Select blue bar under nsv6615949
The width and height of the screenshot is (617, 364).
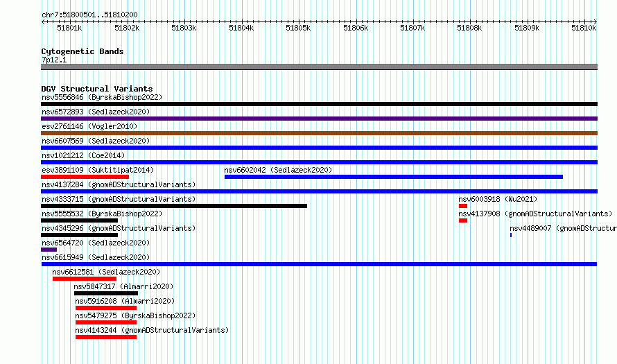click(x=319, y=264)
